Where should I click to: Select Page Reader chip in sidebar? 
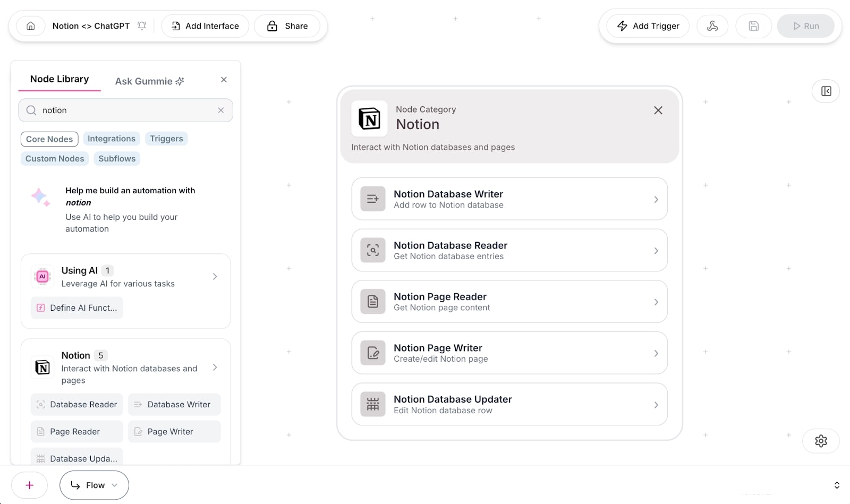[x=77, y=432]
